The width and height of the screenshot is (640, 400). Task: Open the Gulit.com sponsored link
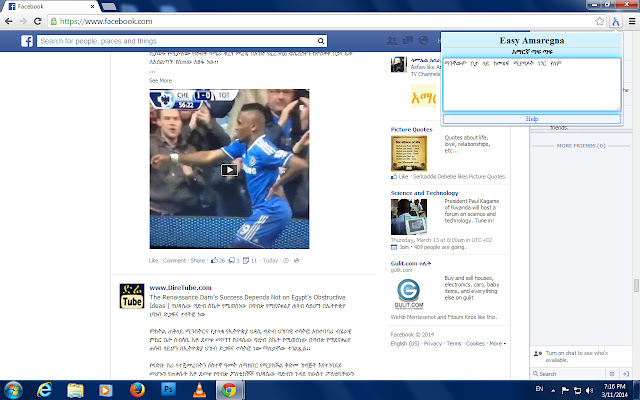coord(411,263)
